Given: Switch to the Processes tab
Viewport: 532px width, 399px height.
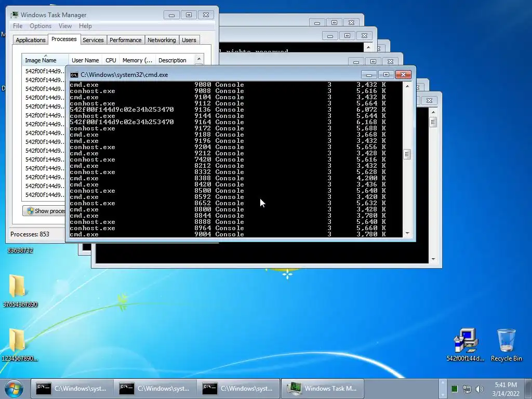Looking at the screenshot, I should coord(64,39).
